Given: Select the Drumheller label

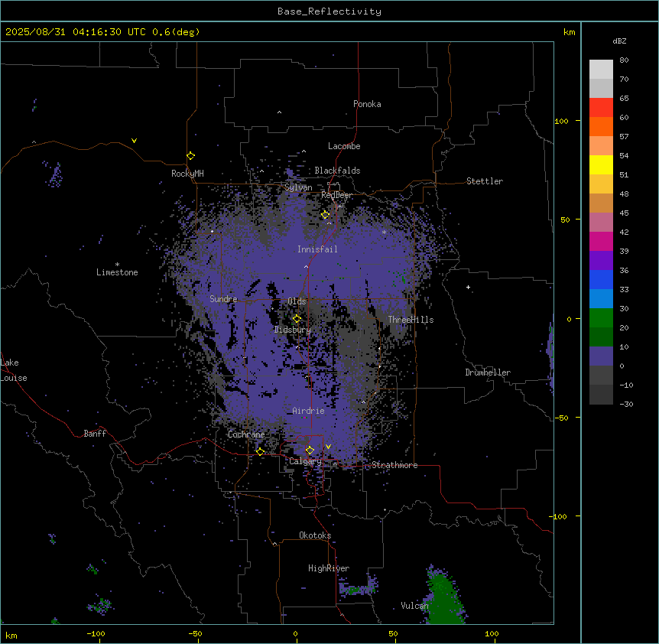Looking at the screenshot, I should click(488, 372).
